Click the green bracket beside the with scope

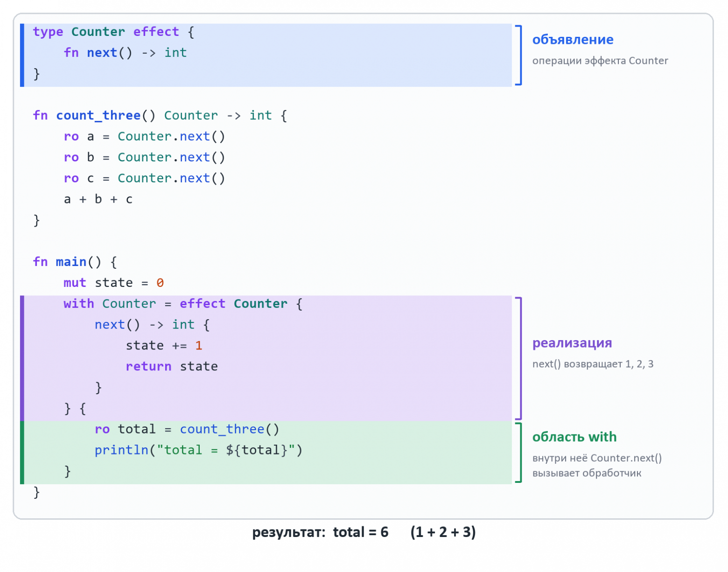click(518, 453)
